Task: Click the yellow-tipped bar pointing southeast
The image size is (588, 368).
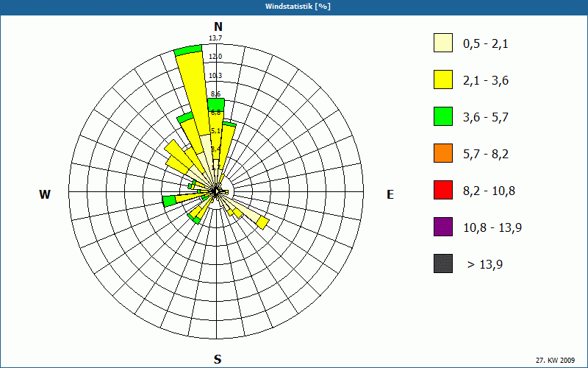Action: click(x=263, y=223)
